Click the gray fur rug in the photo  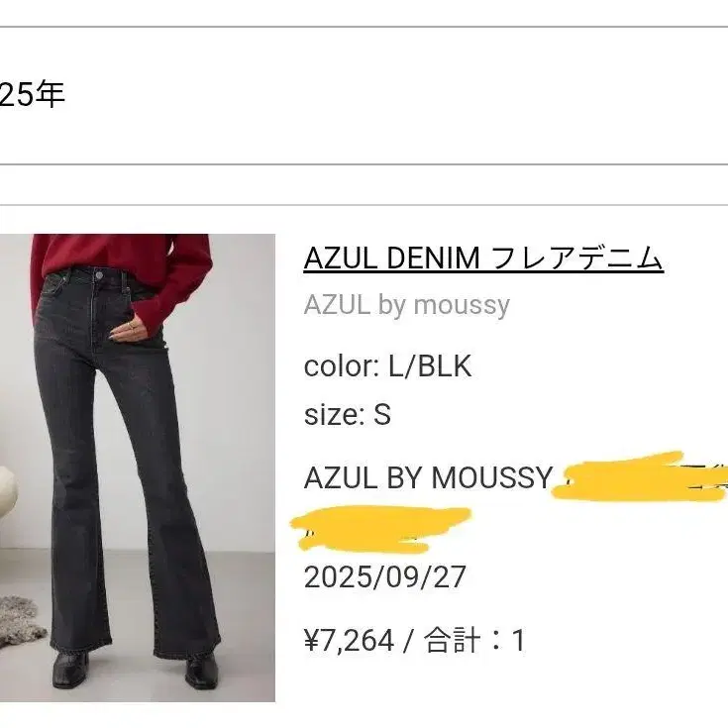pos(20,622)
